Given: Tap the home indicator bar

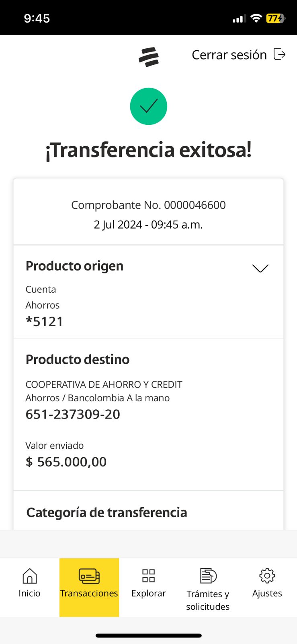Looking at the screenshot, I should pyautogui.click(x=148, y=636).
